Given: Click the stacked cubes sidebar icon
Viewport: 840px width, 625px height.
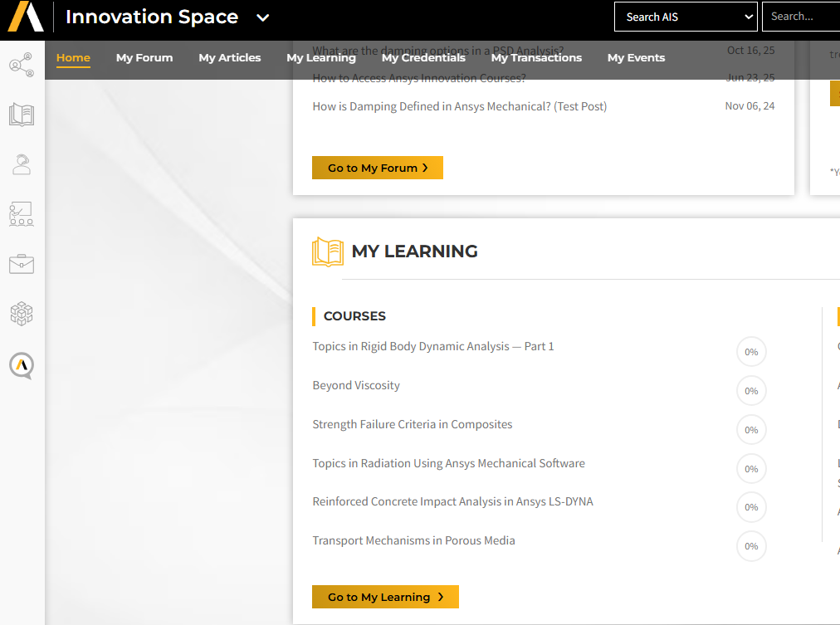Looking at the screenshot, I should (22, 314).
